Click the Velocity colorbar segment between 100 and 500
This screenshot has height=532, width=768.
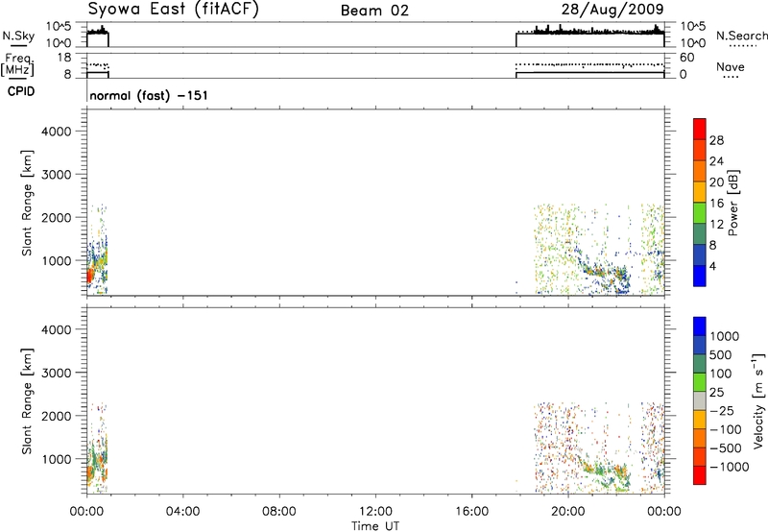[x=700, y=364]
